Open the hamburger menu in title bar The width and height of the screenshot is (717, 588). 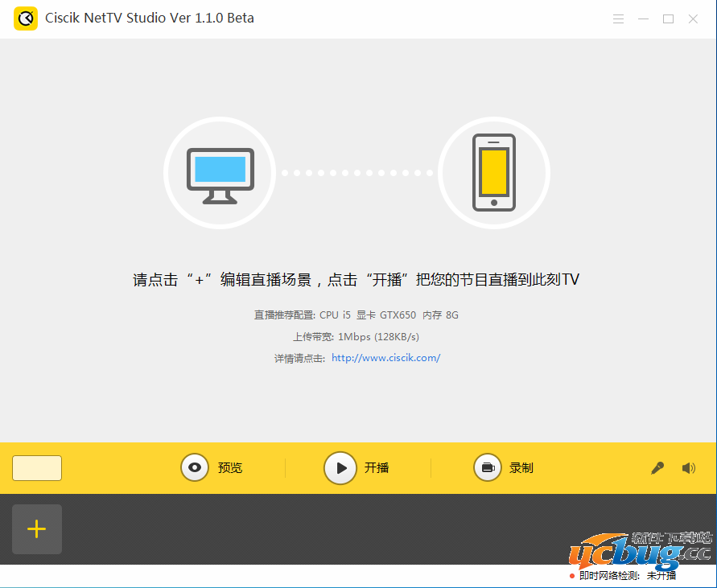(618, 19)
